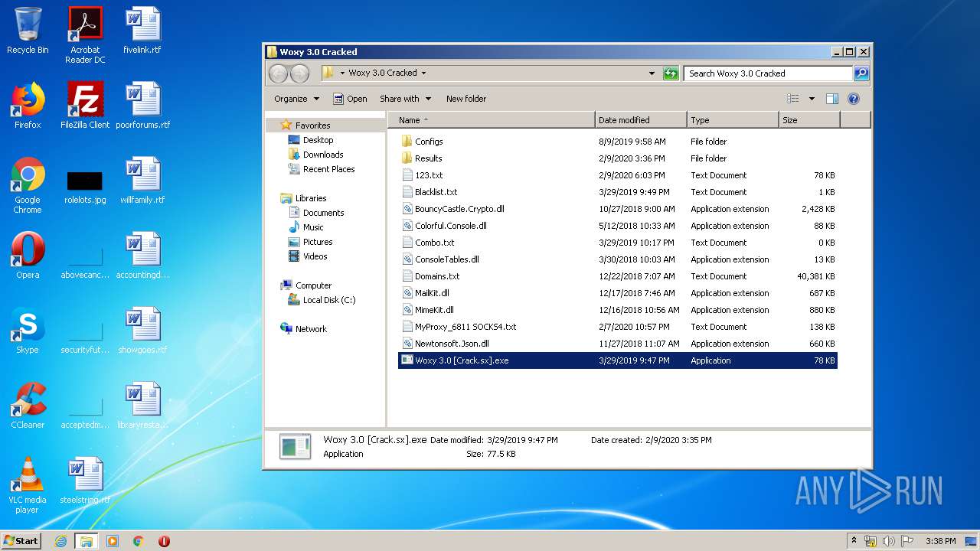The width and height of the screenshot is (980, 551).
Task: Launch Google Chrome desktop shortcut
Action: (28, 185)
